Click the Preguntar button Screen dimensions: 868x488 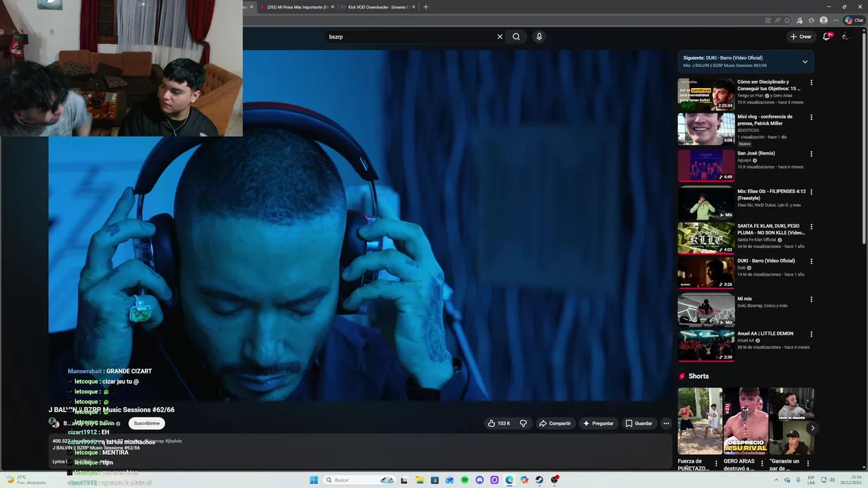[598, 424]
